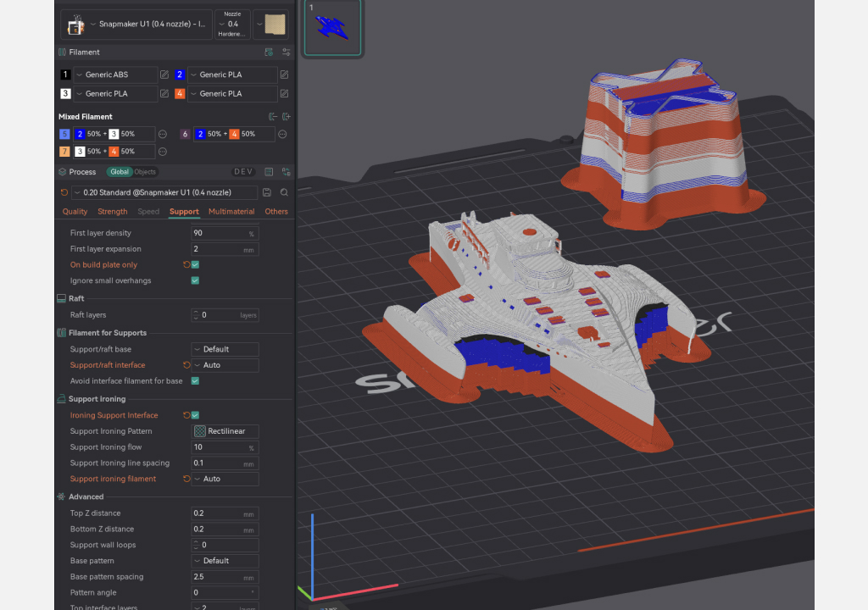Toggle Ignore small overhangs checkbox

[x=196, y=280]
